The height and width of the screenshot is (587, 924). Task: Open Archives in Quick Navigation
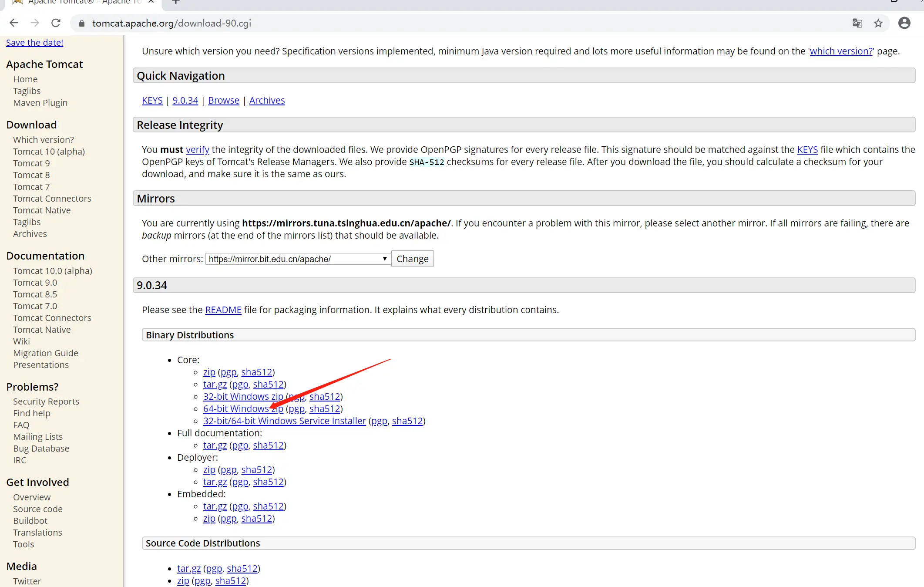[267, 101]
